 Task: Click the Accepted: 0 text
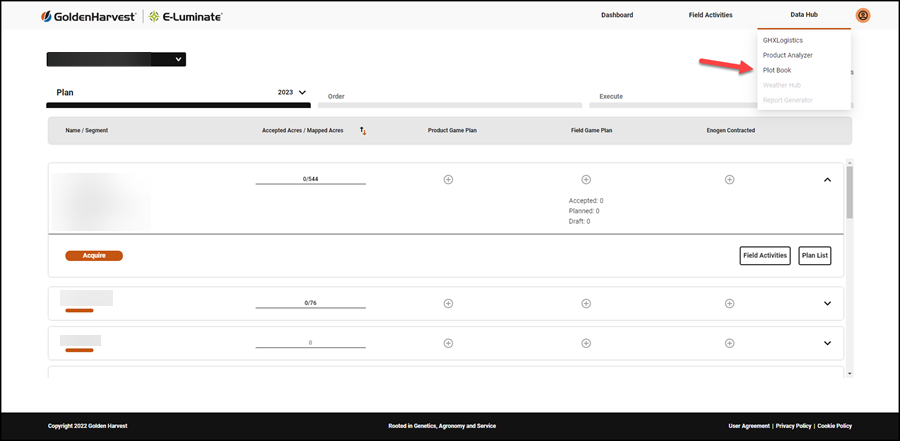[586, 201]
